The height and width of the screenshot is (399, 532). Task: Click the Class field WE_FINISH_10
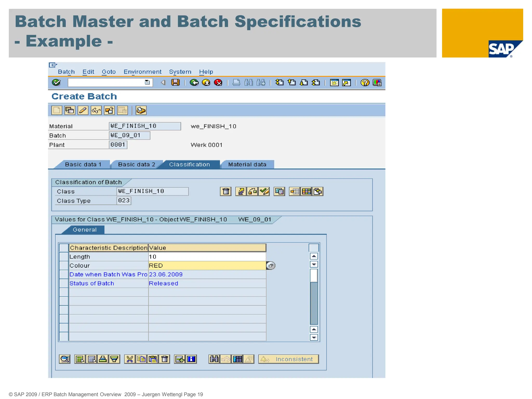(153, 191)
